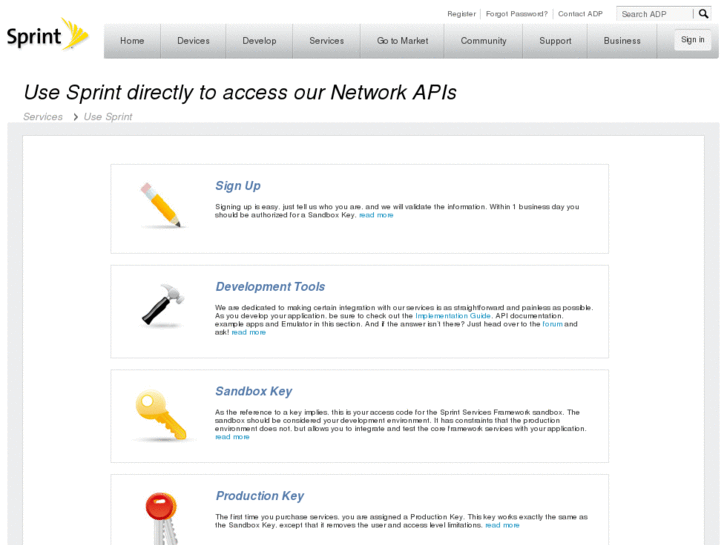Viewport: 727px width, 545px height.
Task: Open the Implementation Guide link
Action: [x=453, y=316]
